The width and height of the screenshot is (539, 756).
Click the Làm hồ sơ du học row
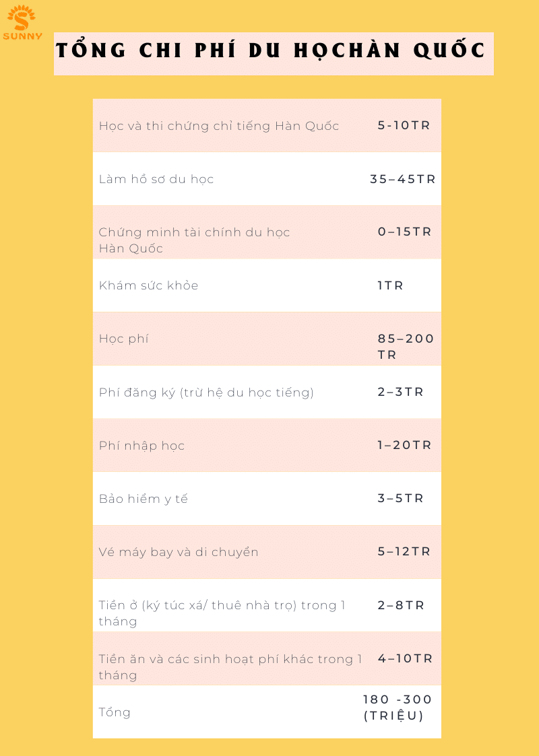pyautogui.click(x=267, y=179)
